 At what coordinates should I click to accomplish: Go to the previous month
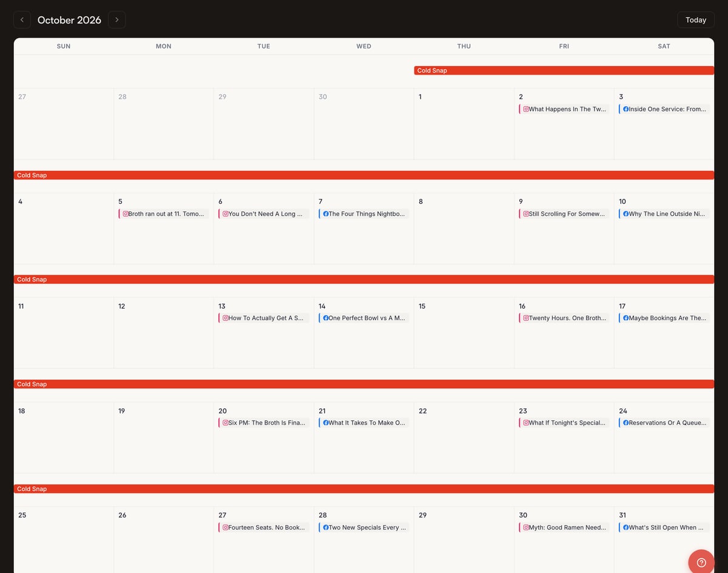pyautogui.click(x=22, y=20)
